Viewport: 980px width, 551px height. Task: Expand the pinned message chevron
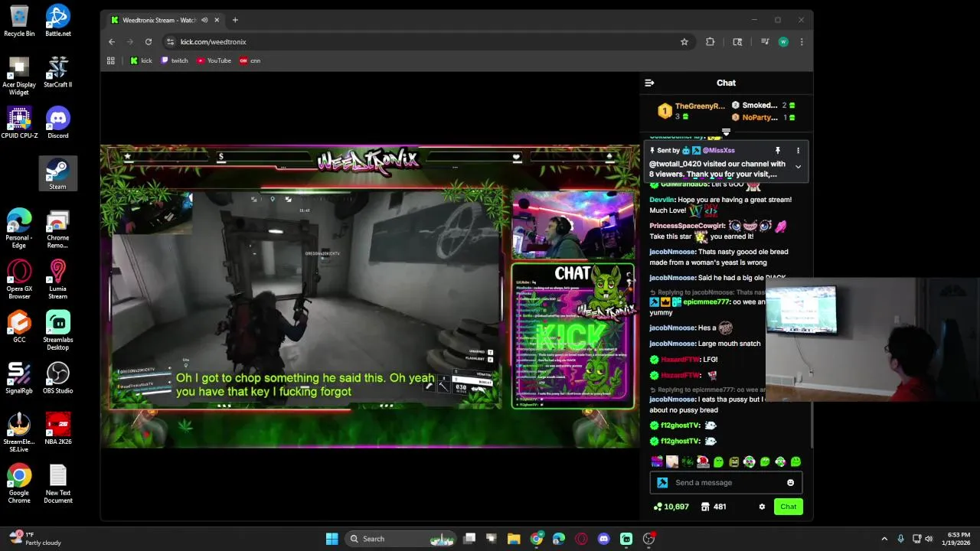798,167
